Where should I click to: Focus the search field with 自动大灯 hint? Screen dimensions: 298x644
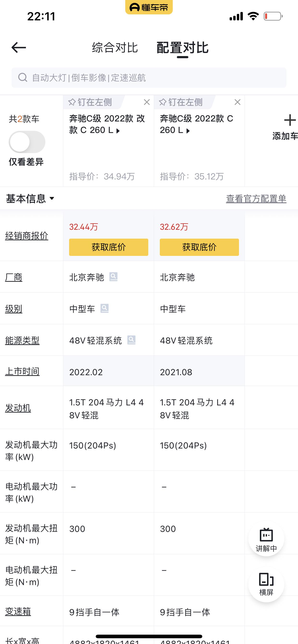pos(149,77)
